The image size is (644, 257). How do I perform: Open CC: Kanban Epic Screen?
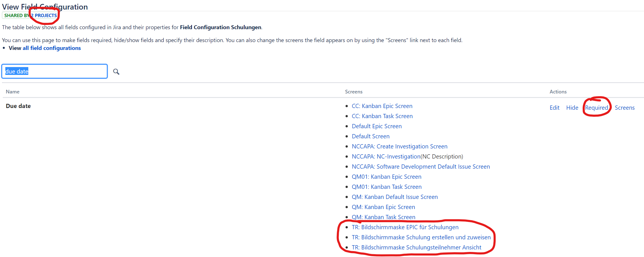382,106
